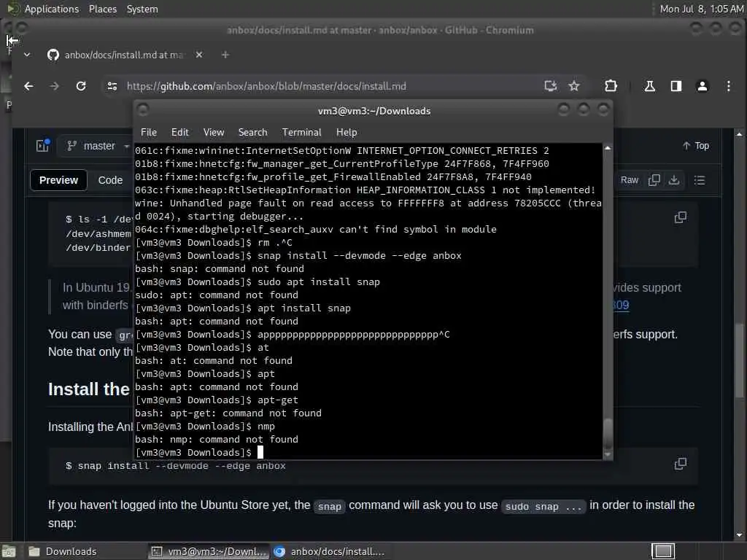747x560 pixels.
Task: Open the master branch dropdown
Action: [98, 146]
